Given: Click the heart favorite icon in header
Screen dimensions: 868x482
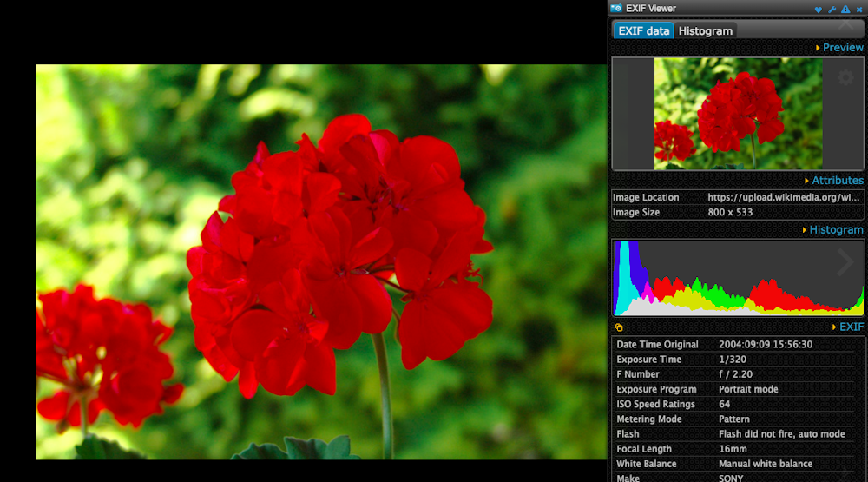Looking at the screenshot, I should pyautogui.click(x=818, y=9).
